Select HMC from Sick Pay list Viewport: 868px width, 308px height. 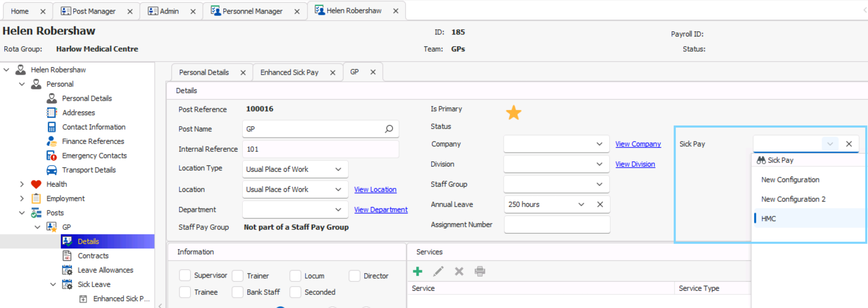(x=768, y=219)
